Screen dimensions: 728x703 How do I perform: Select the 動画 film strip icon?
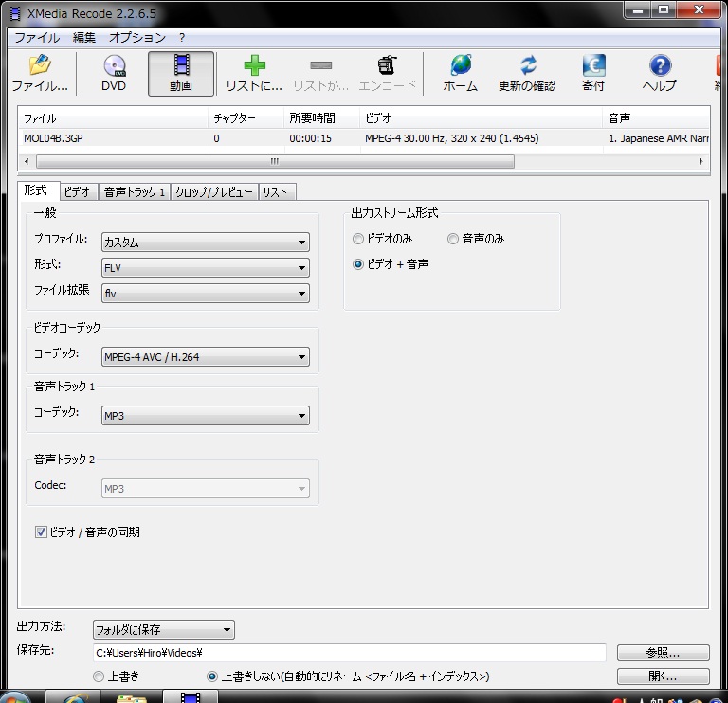point(181,66)
